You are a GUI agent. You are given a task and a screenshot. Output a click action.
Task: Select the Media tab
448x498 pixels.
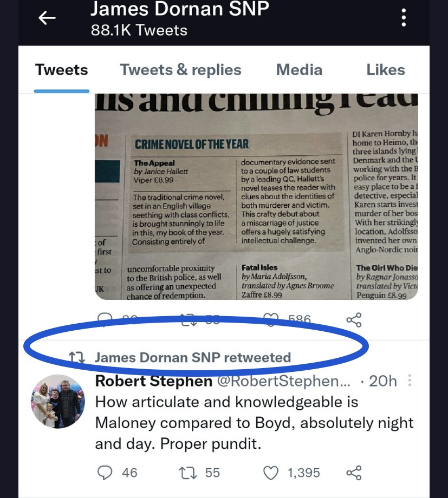(x=299, y=70)
